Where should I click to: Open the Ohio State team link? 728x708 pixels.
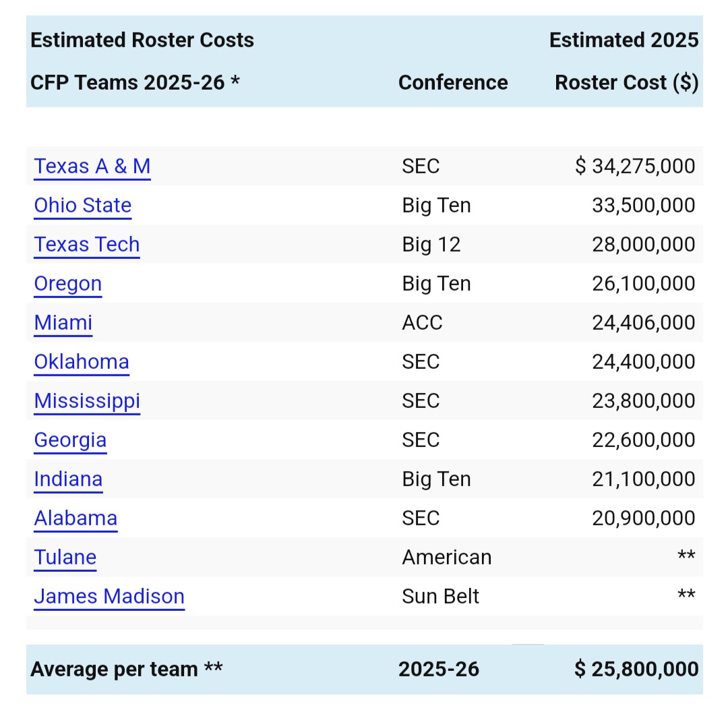tap(83, 206)
